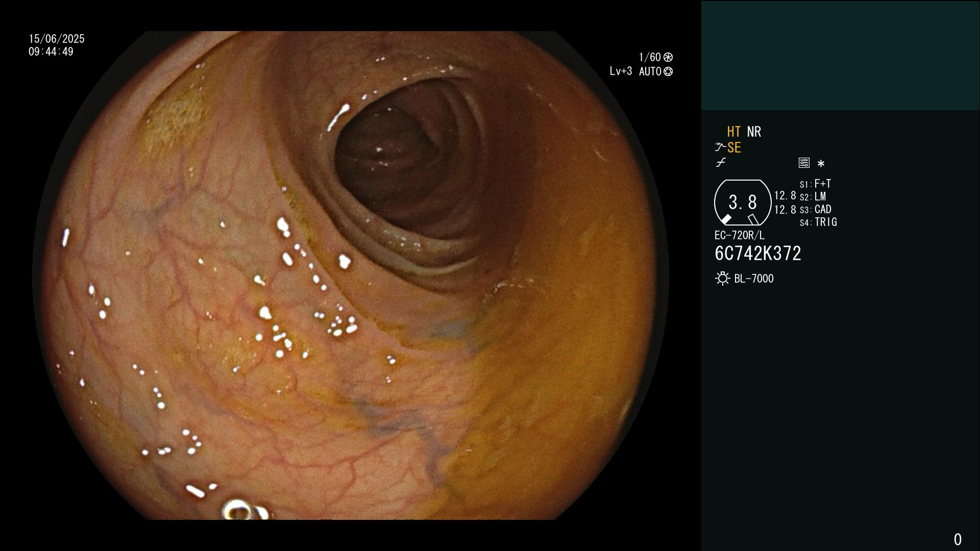Click the iris icon next to AUTO
Viewport: 980px width, 551px height.
tap(668, 71)
